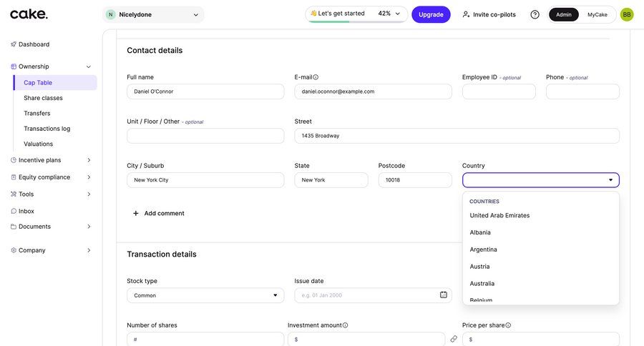644x346 pixels.
Task: Click the Investment amount info icon
Action: 345,325
